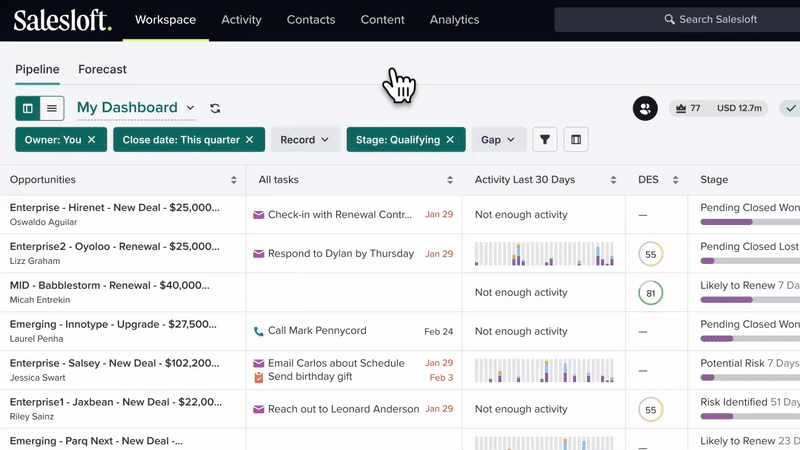Screen dimensions: 800x450
Task: Open Emerging - Parq Next - New Deal opportunity
Action: click(x=96, y=441)
